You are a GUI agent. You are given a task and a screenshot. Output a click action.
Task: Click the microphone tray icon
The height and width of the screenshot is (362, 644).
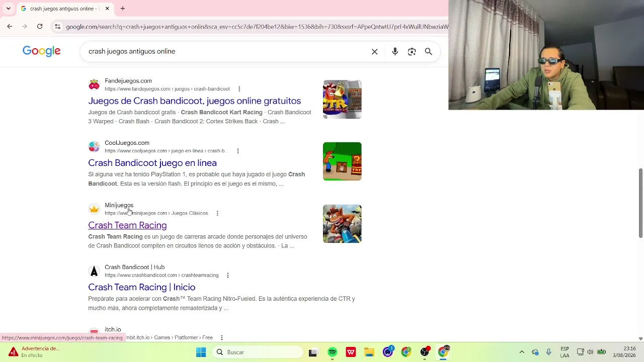548,352
